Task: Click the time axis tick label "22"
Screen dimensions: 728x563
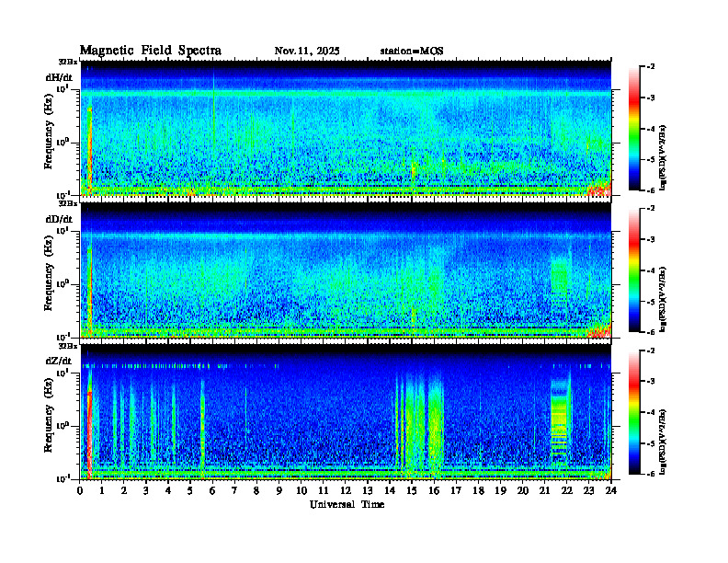Action: click(x=567, y=490)
